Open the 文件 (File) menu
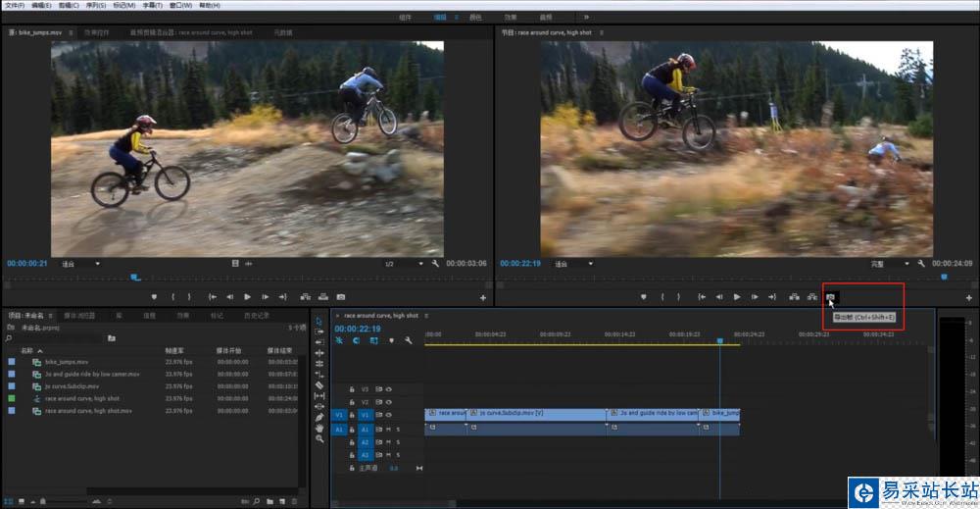Viewport: 980px width, 509px height. pos(14,5)
